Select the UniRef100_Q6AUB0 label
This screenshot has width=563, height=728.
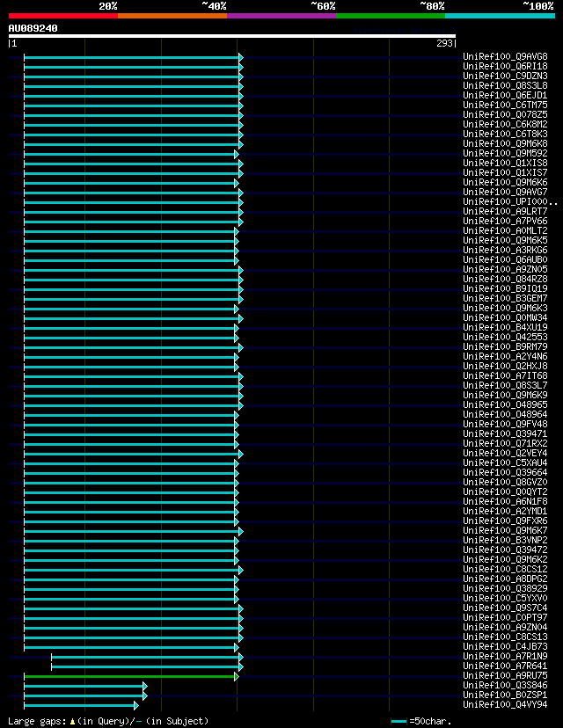click(506, 260)
